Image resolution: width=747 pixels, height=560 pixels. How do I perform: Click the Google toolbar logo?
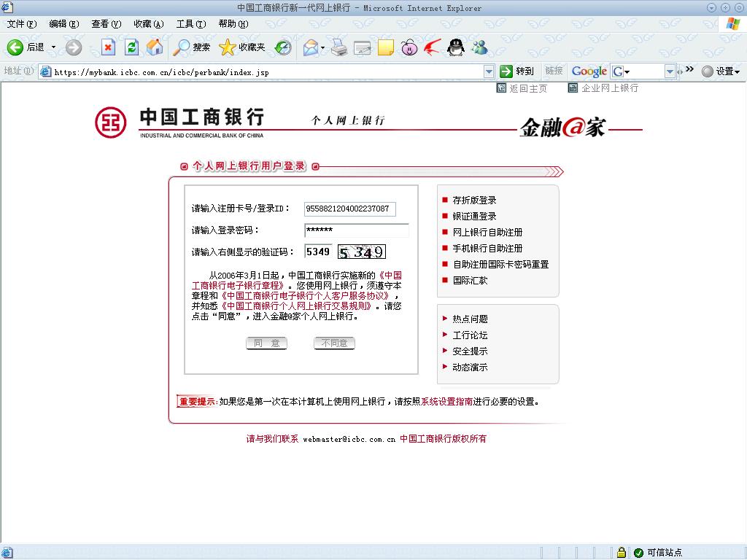tap(589, 71)
